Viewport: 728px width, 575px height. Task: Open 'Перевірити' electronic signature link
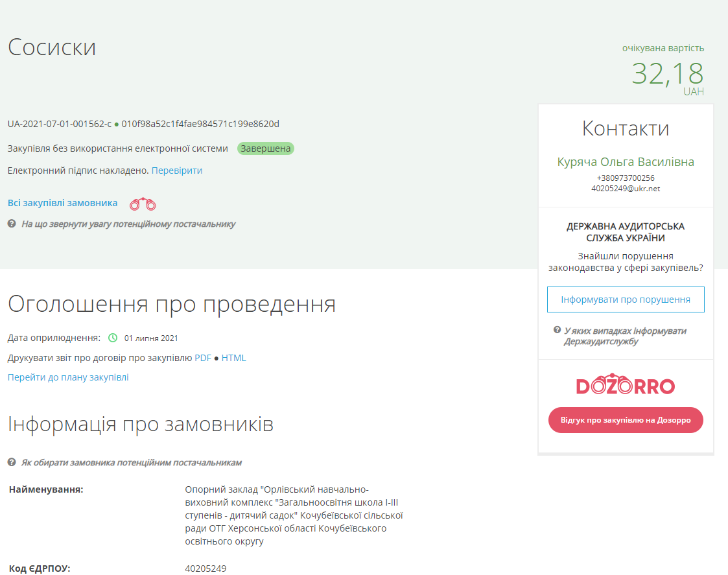click(x=177, y=170)
